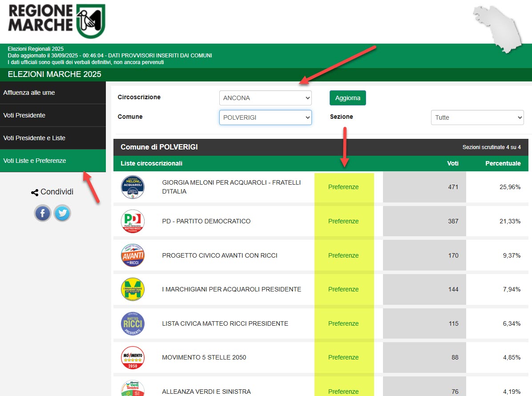Click the Avanti con Ricci logo
This screenshot has height=396, width=532.
133,255
